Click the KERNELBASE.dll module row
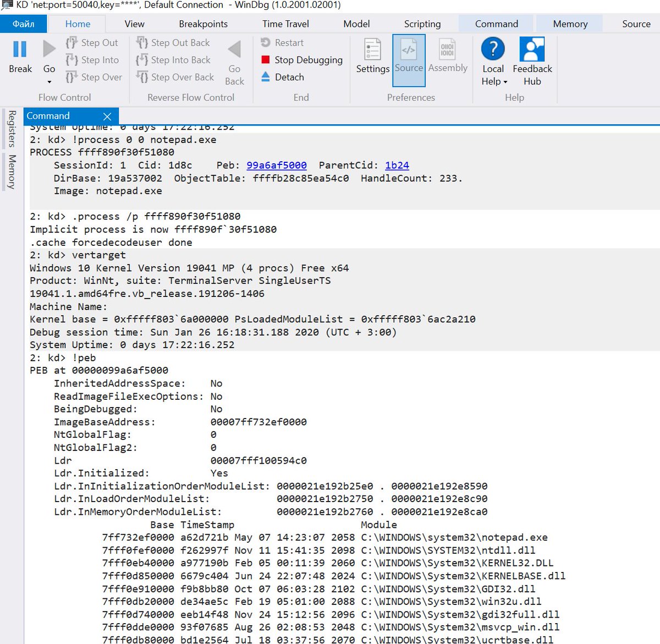The image size is (660, 644). [x=334, y=576]
